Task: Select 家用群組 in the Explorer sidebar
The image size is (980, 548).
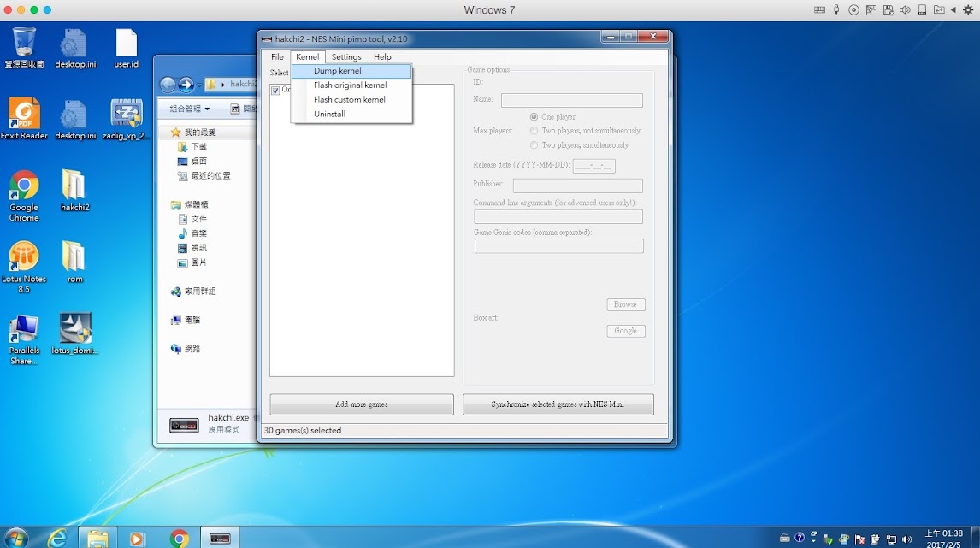Action: [194, 292]
